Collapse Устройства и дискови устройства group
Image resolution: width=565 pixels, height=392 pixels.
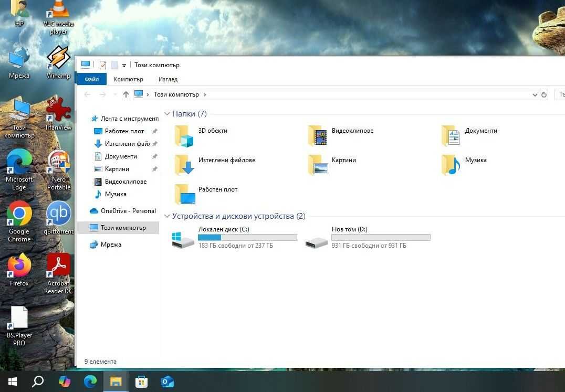tap(167, 216)
